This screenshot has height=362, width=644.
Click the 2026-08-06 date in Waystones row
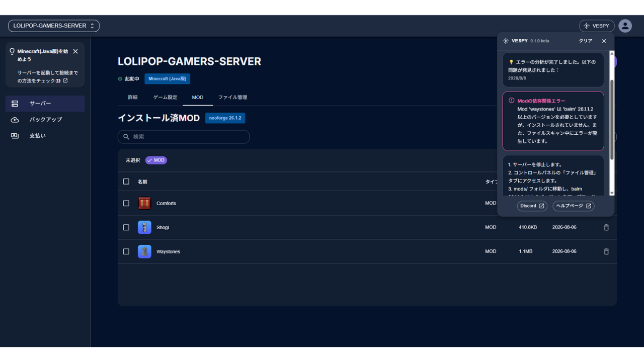pos(565,251)
